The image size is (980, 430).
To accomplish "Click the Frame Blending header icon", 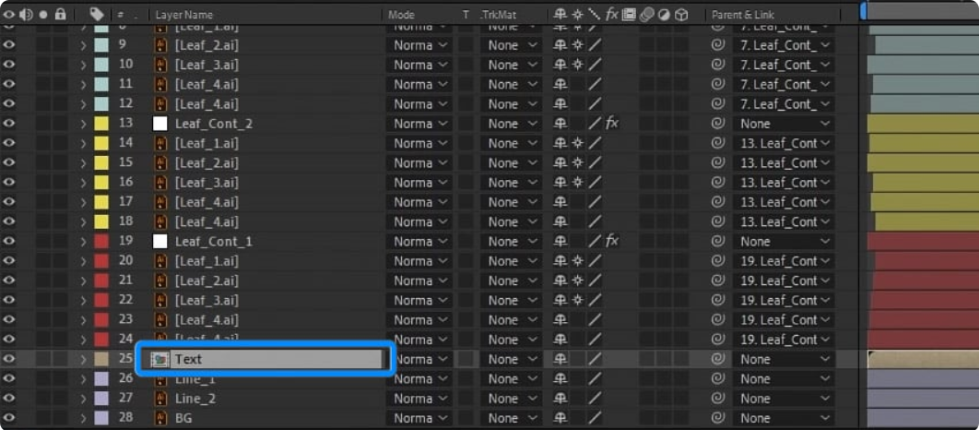I will [629, 15].
